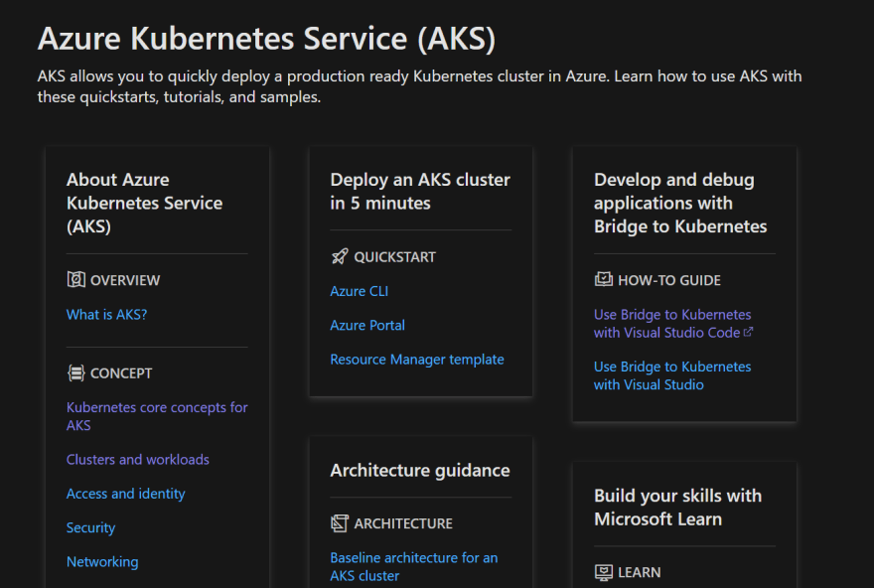Click the OVERVIEW section label
Viewport: 874px width, 588px height.
pos(125,280)
